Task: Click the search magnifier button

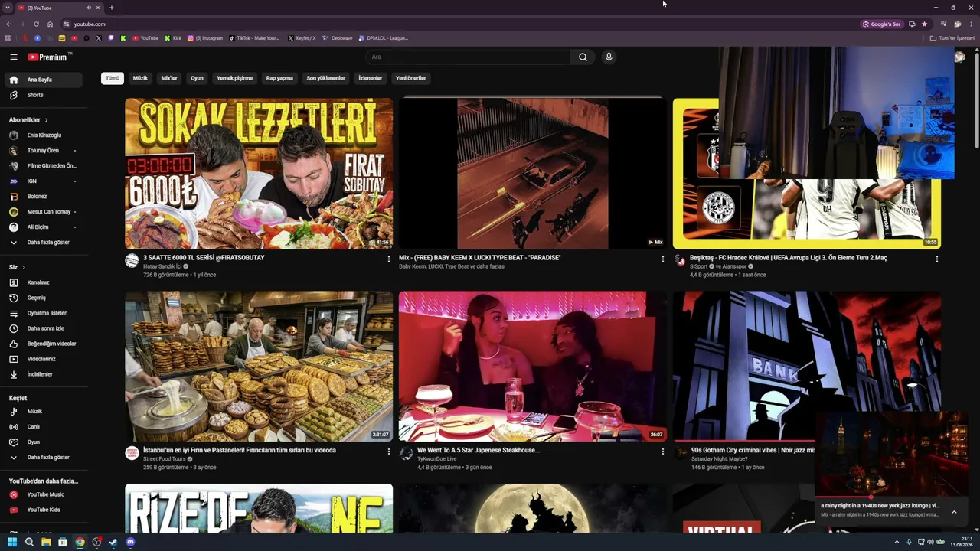Action: coord(583,57)
